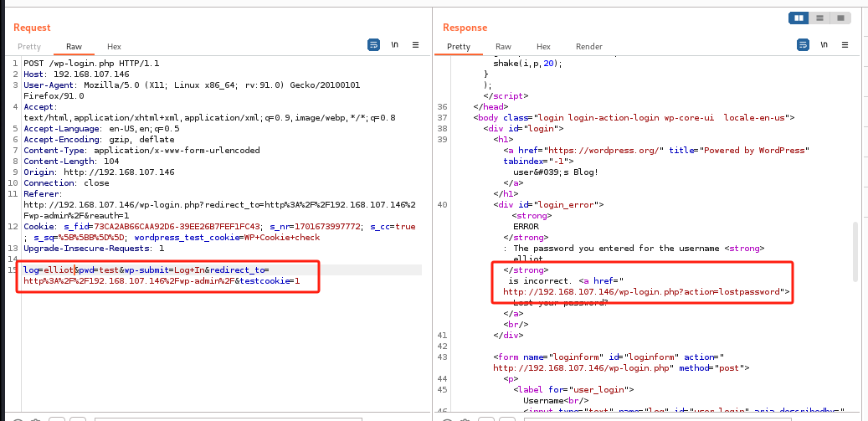Click 'Accept-Language: en-US,en;q=0.5' header

pyautogui.click(x=101, y=128)
